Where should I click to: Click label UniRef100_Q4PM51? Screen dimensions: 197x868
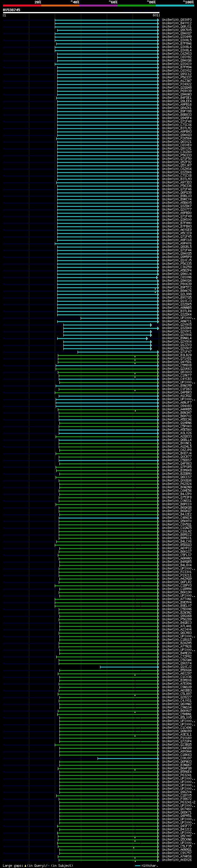coord(176,816)
